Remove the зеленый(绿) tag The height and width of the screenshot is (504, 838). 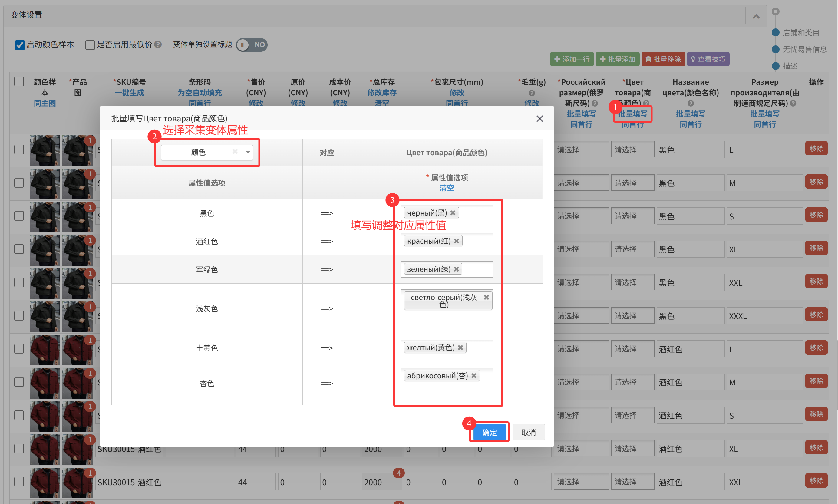[456, 269]
